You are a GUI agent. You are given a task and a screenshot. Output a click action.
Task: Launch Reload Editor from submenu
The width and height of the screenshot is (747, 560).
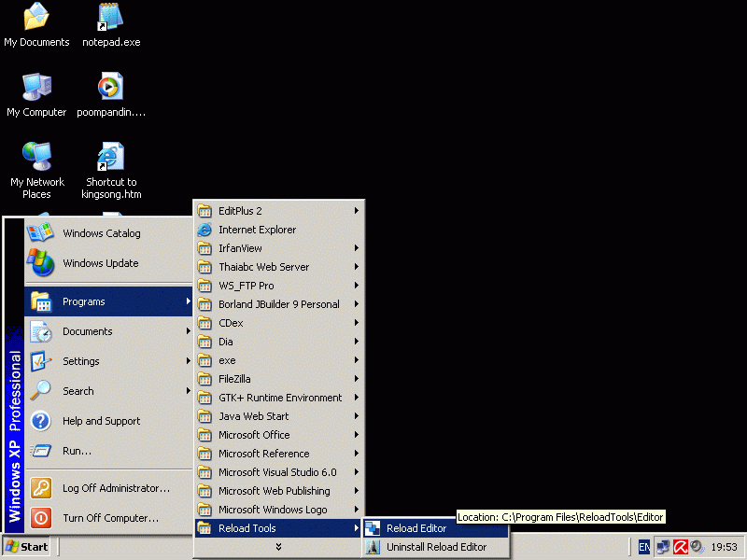click(416, 528)
